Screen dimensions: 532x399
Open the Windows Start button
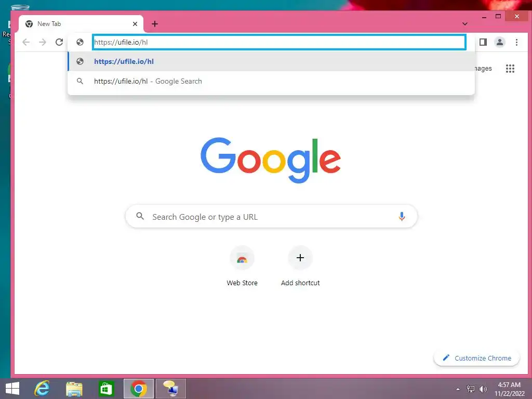pos(12,389)
